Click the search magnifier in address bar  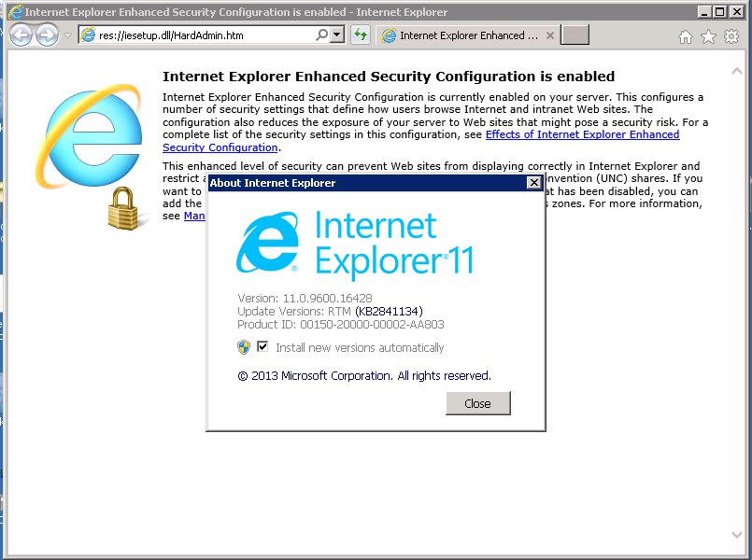321,35
